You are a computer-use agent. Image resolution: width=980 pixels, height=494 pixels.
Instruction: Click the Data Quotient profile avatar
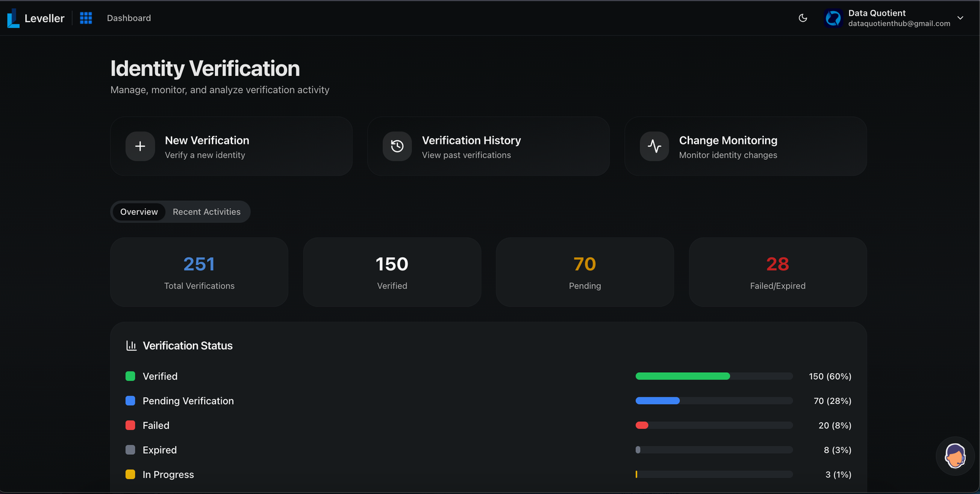(x=833, y=18)
